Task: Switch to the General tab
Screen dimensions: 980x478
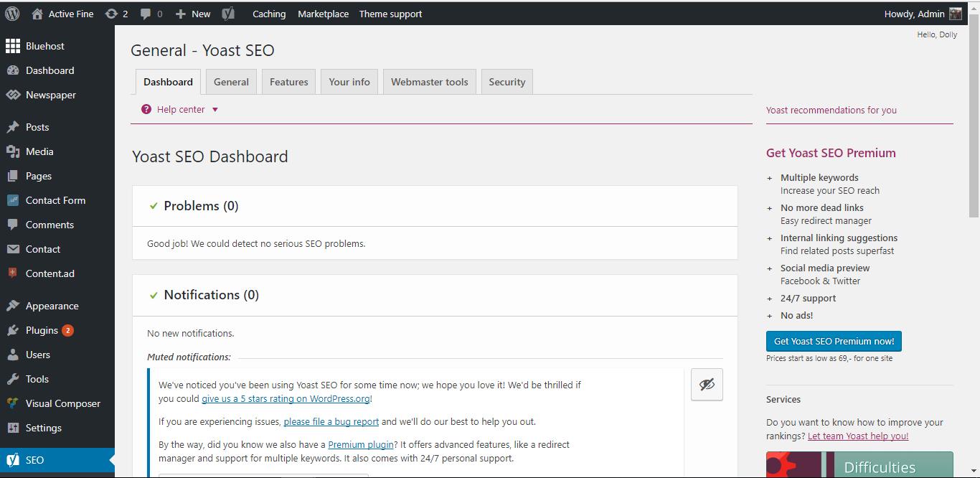Action: (x=231, y=82)
